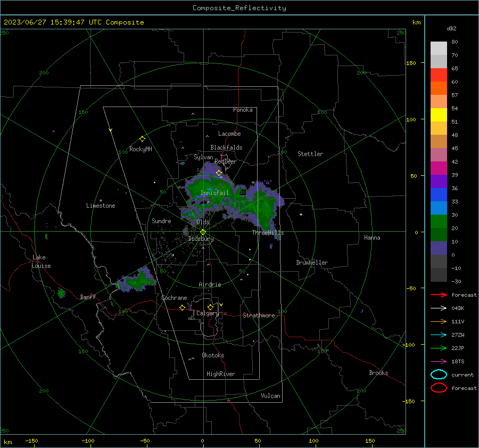Viewport: 479px width, 448px height.
Task: Click the Strathmore town label
Action: (x=259, y=315)
